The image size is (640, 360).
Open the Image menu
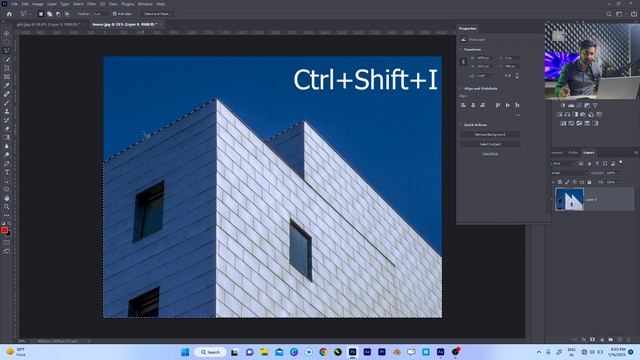[x=38, y=4]
